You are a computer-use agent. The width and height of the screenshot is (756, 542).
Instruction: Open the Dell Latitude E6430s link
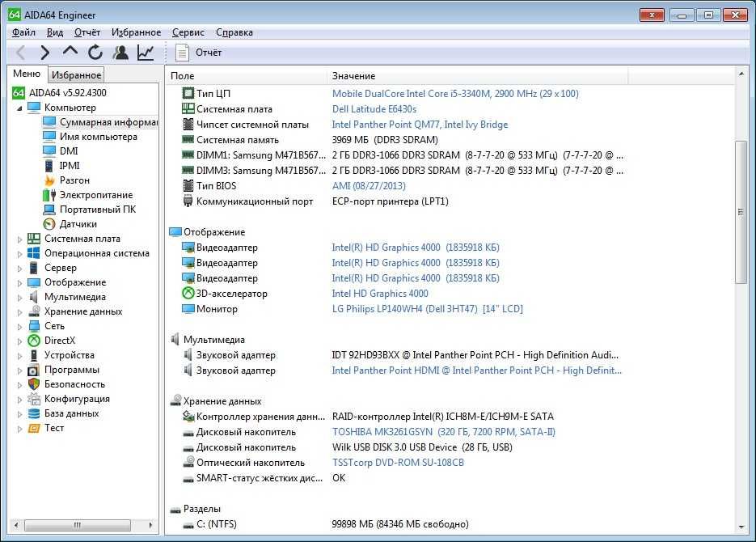point(374,109)
